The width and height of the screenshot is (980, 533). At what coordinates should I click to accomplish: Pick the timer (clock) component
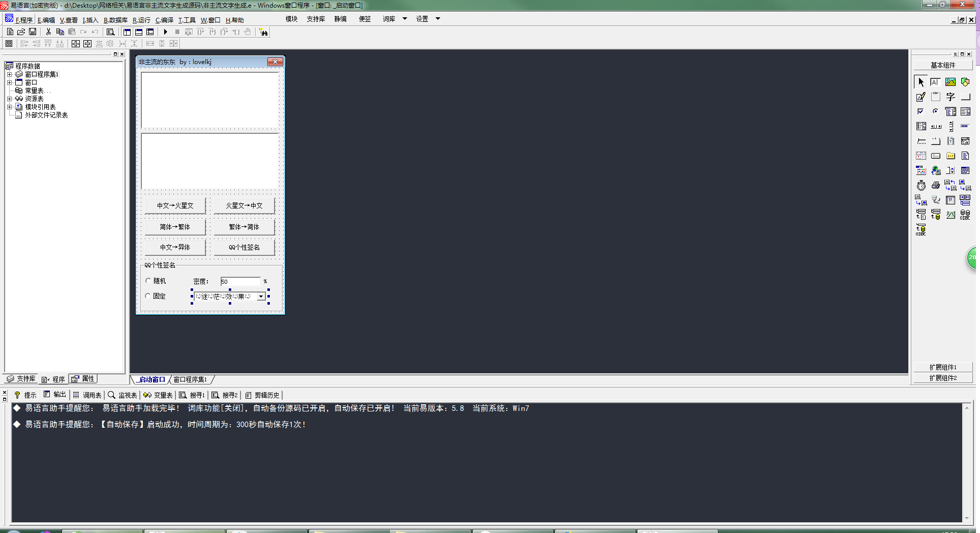pos(921,186)
